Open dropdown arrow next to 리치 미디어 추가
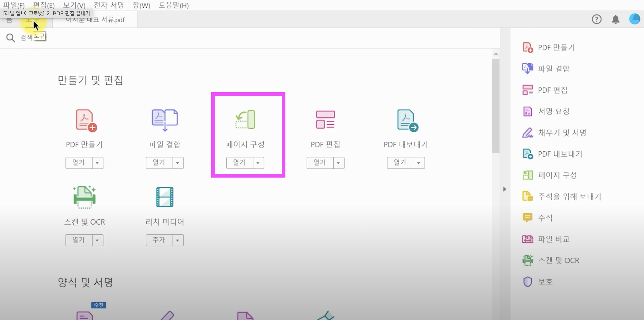Viewport: 644px width, 320px height. click(177, 240)
